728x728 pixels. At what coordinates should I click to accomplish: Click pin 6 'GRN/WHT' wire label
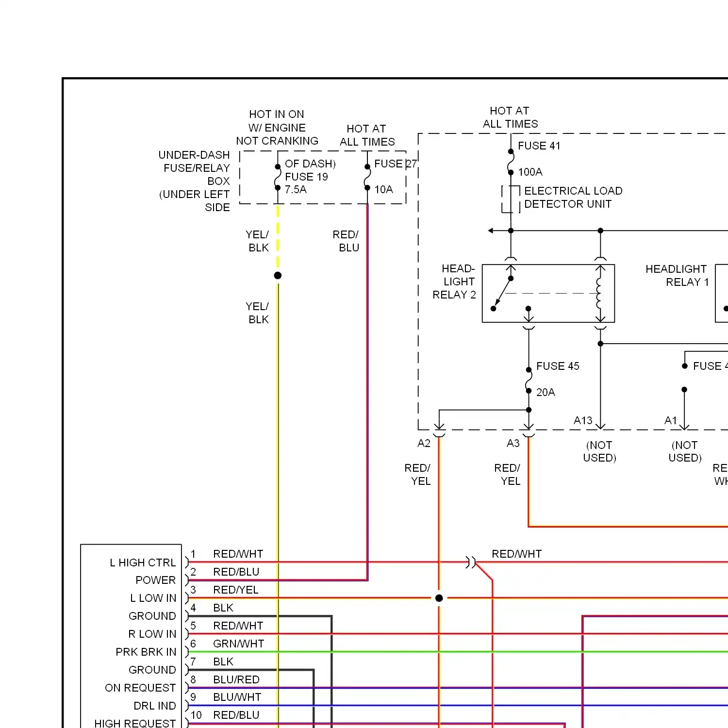click(239, 644)
